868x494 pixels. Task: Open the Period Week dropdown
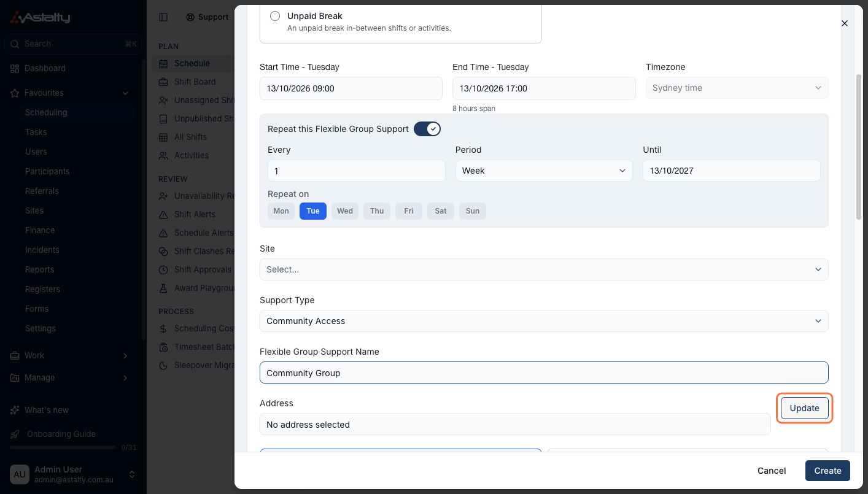tap(544, 171)
